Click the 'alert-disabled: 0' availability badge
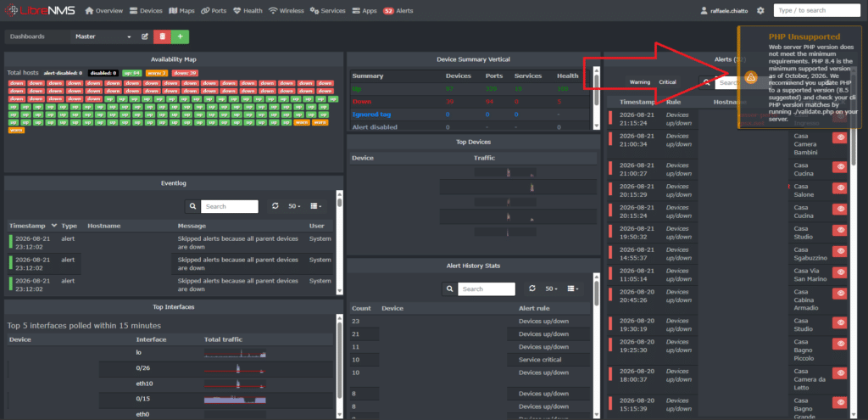This screenshot has height=420, width=868. (64, 73)
